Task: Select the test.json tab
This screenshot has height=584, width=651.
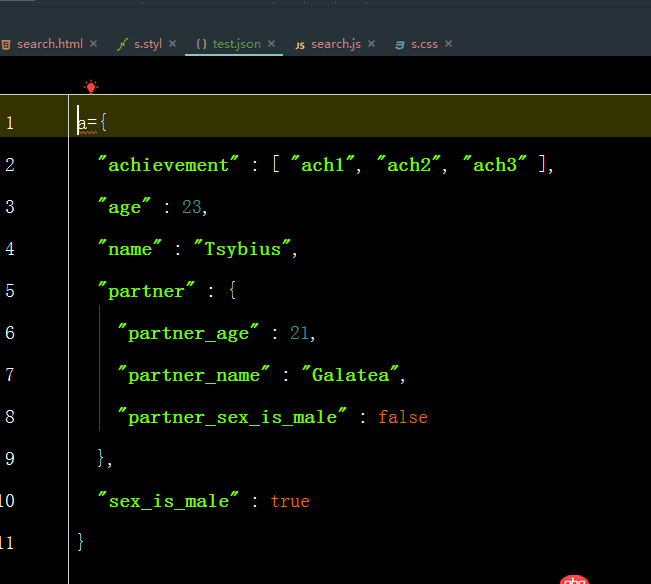Action: [237, 44]
